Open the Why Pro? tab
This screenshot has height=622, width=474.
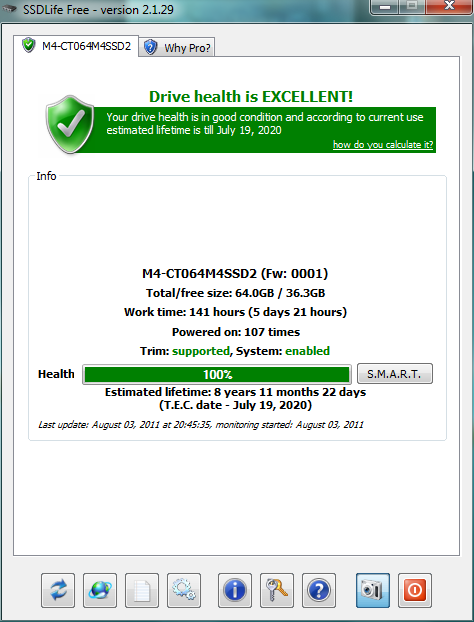[x=177, y=48]
